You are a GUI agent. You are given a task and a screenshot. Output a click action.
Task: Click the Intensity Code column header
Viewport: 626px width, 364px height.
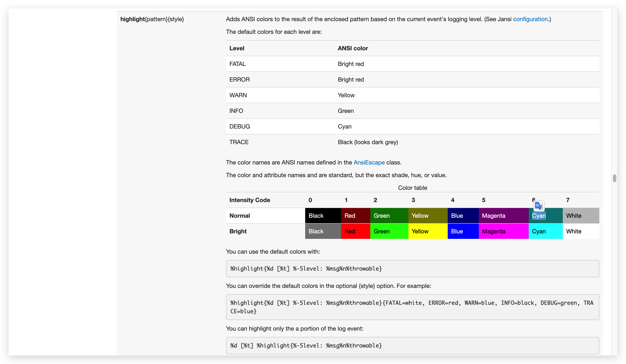click(x=249, y=200)
